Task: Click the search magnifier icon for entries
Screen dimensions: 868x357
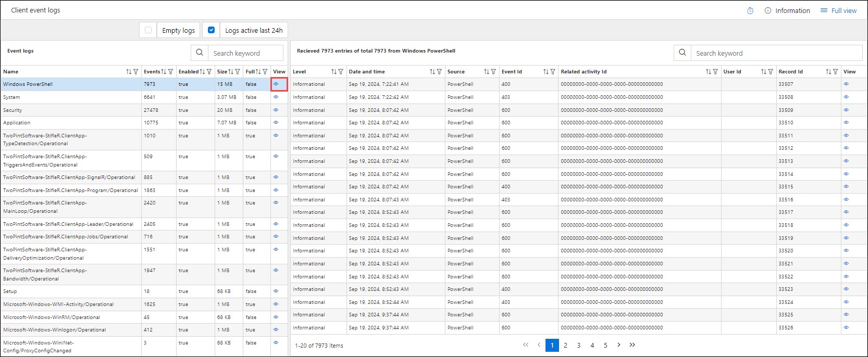Action: [682, 53]
